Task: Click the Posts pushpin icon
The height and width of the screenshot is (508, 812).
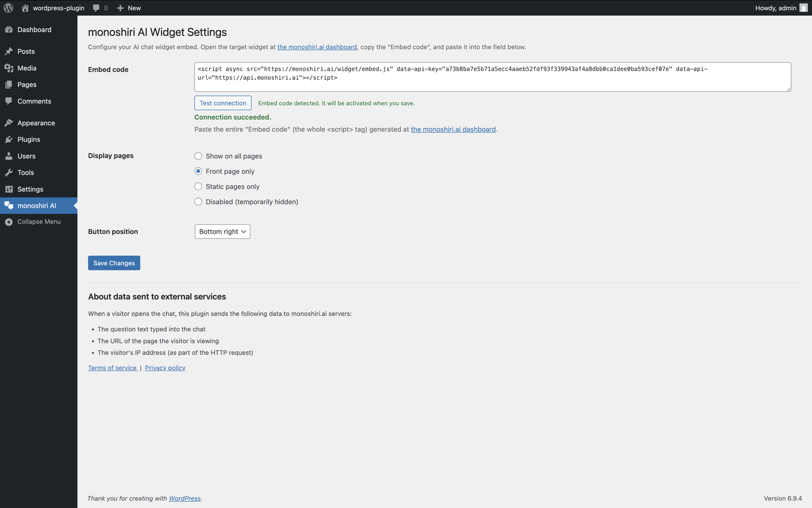Action: [x=9, y=51]
